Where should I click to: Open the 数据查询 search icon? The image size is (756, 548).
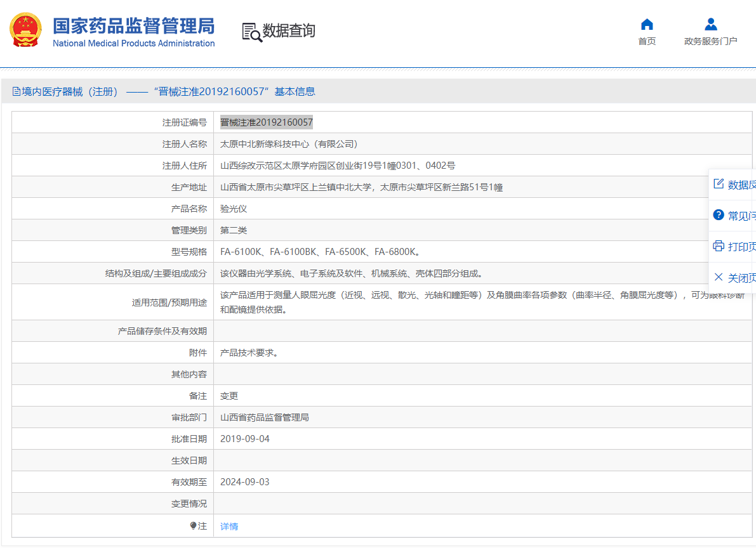[x=252, y=32]
